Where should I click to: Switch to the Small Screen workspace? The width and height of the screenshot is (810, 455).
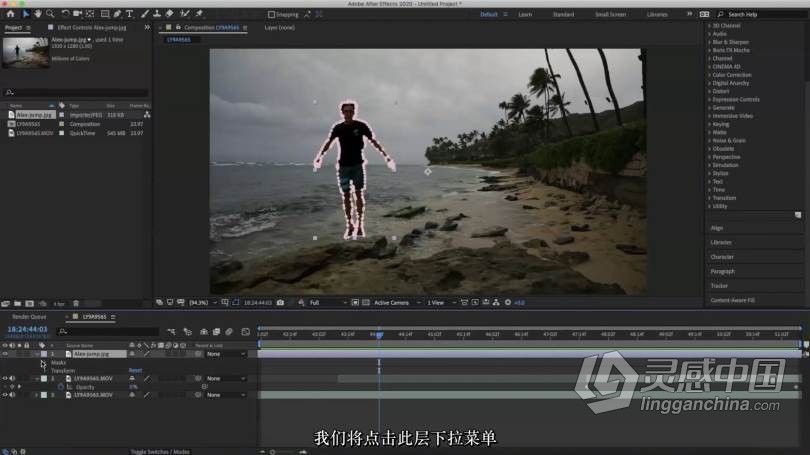click(610, 15)
